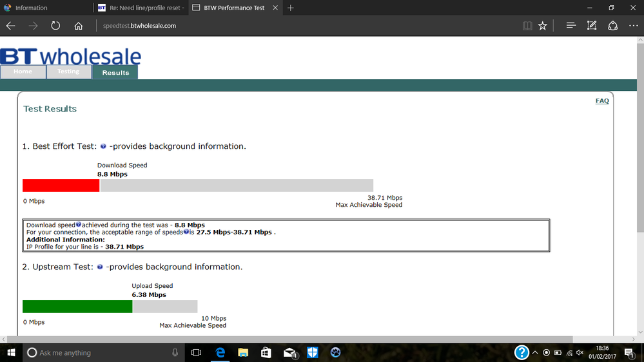Screen dimensions: 644x362
Task: Make a web note
Action: click(592, 26)
